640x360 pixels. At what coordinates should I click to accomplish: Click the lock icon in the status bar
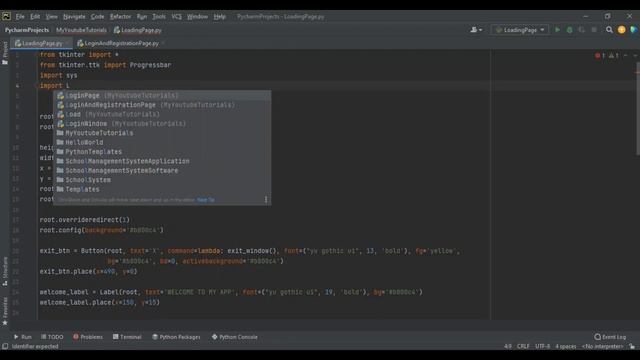pos(632,346)
